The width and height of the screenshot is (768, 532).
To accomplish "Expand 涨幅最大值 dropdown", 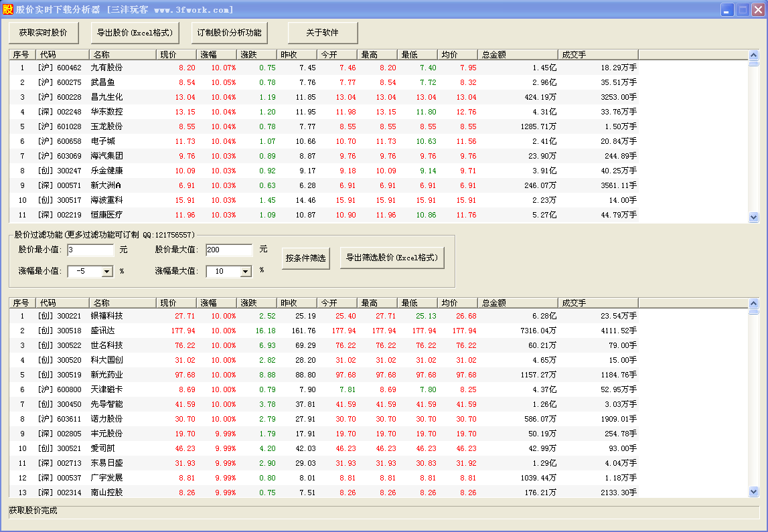I will 245,272.
